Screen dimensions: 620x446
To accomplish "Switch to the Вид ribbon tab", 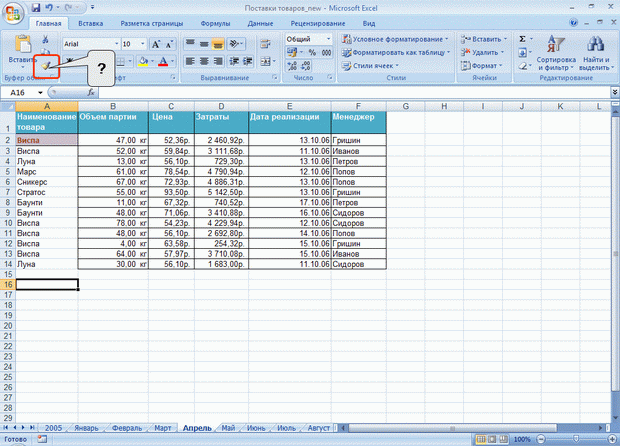I will click(369, 23).
